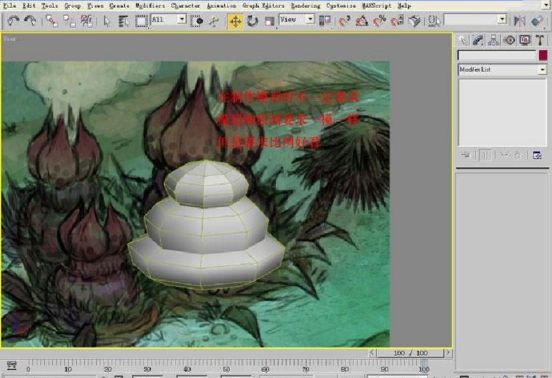Click the Redo arrow icon

30,21
